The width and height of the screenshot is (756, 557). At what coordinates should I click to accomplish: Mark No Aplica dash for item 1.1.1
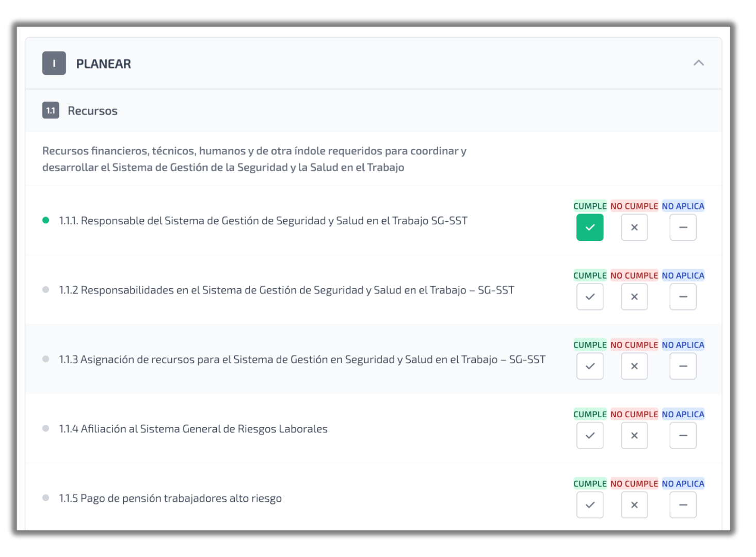point(683,227)
